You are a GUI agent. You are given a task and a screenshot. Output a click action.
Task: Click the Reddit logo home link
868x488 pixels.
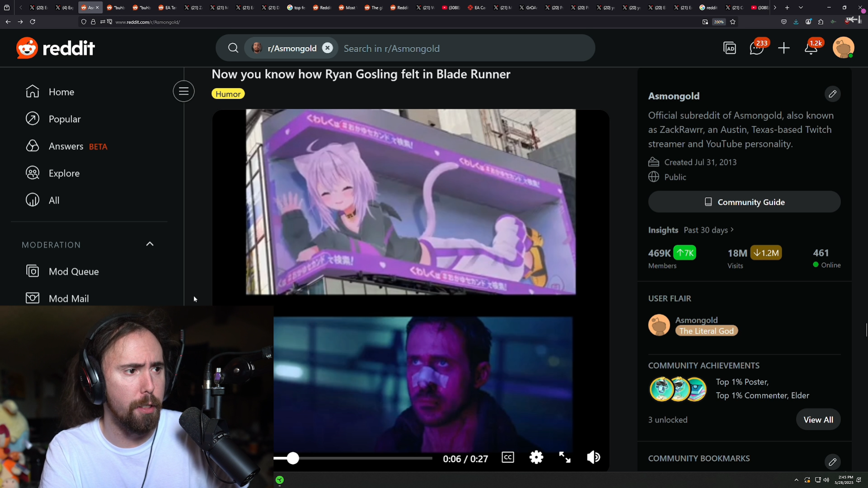click(56, 48)
